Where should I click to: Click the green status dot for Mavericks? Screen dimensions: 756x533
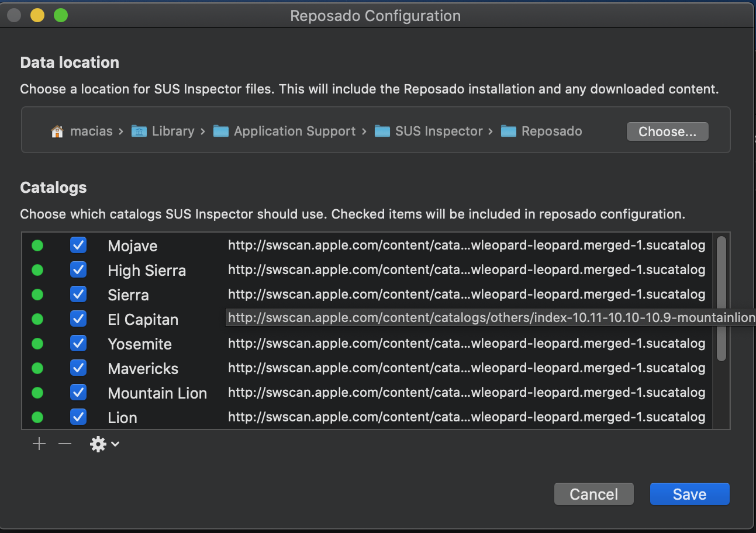[37, 368]
